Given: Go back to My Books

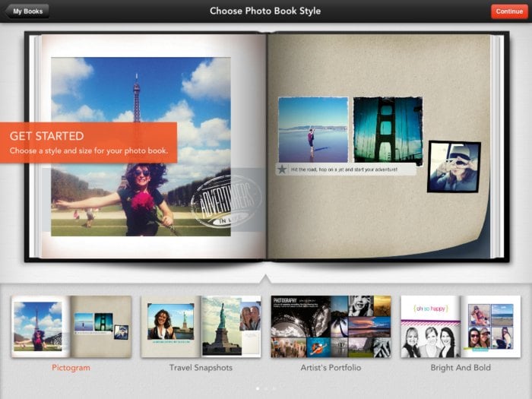Looking at the screenshot, I should click(27, 11).
